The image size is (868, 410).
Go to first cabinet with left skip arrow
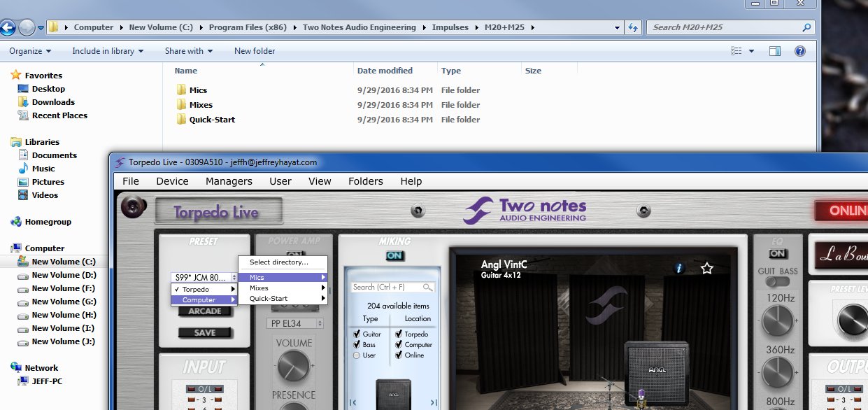point(353,402)
